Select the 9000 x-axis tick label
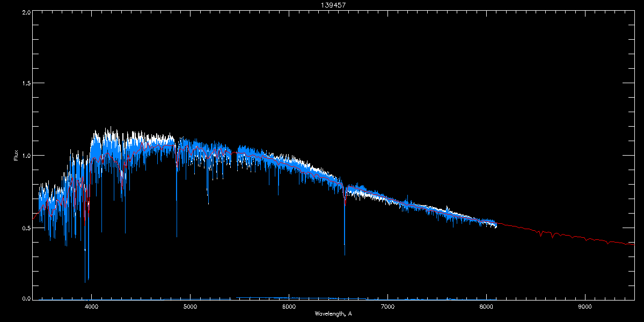This screenshot has height=322, width=644. pyautogui.click(x=585, y=307)
